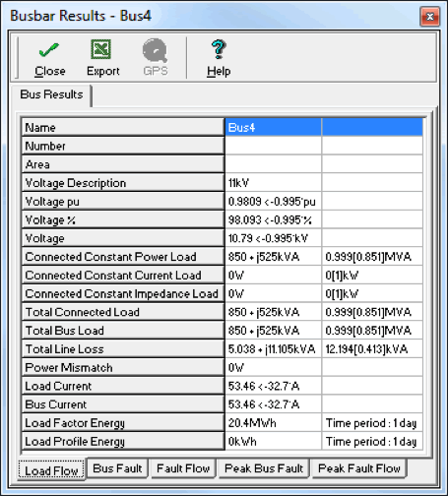Click the Load Current row header
The width and height of the screenshot is (448, 496).
123,386
